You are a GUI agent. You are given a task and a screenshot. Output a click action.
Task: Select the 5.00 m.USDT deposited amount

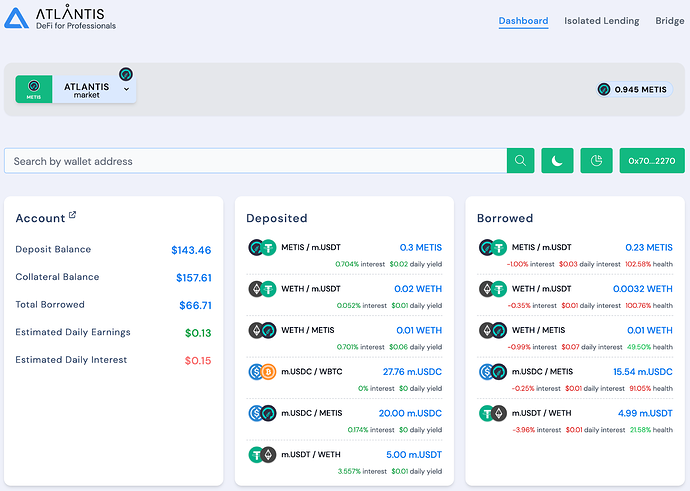pos(414,454)
